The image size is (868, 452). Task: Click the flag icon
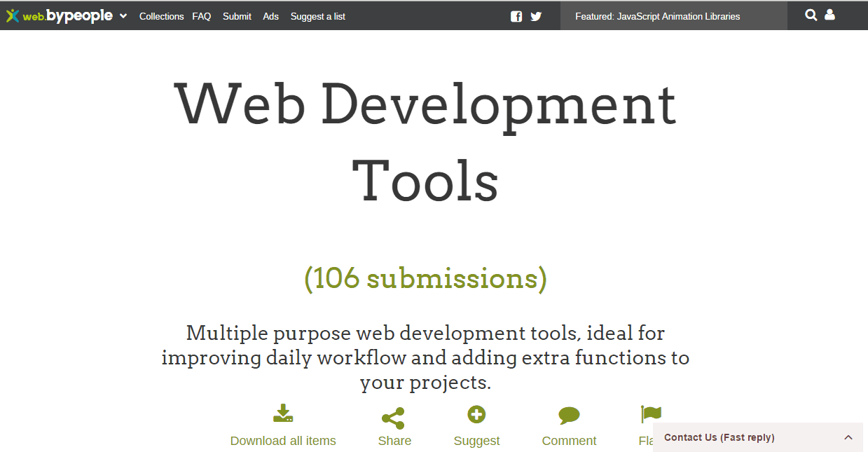pyautogui.click(x=651, y=414)
